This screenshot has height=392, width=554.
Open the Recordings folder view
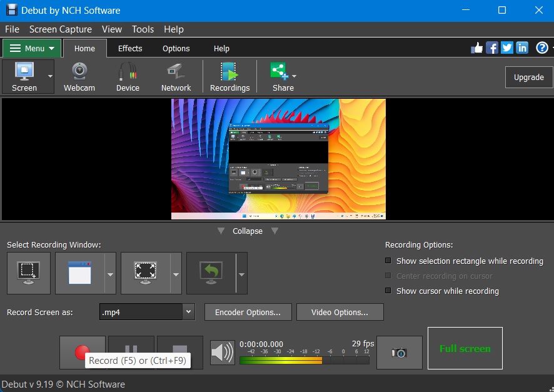click(x=229, y=75)
